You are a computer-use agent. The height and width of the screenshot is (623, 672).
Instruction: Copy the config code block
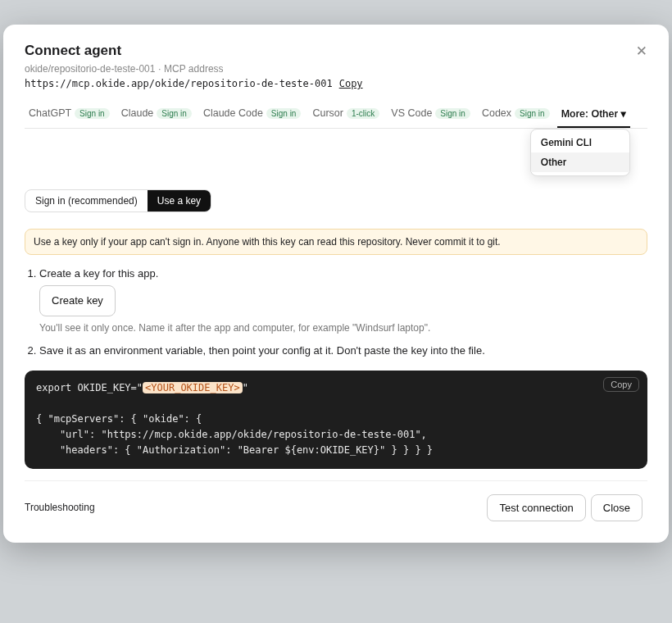(620, 384)
